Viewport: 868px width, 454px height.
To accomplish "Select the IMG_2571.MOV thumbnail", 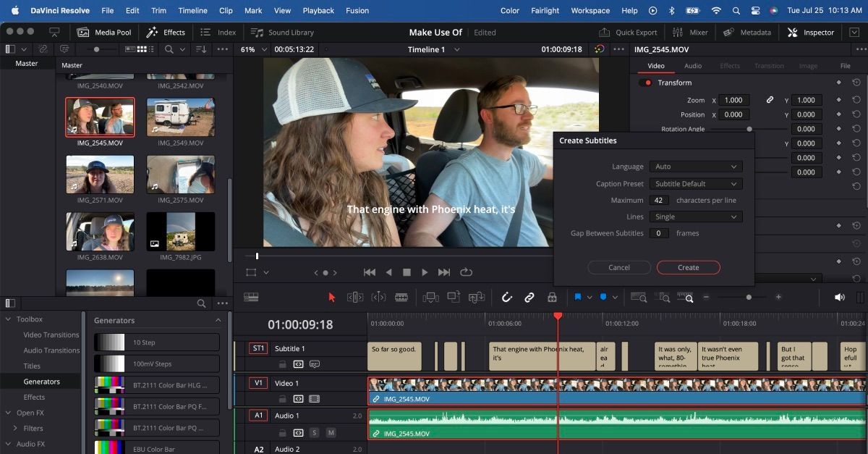I will pyautogui.click(x=100, y=174).
